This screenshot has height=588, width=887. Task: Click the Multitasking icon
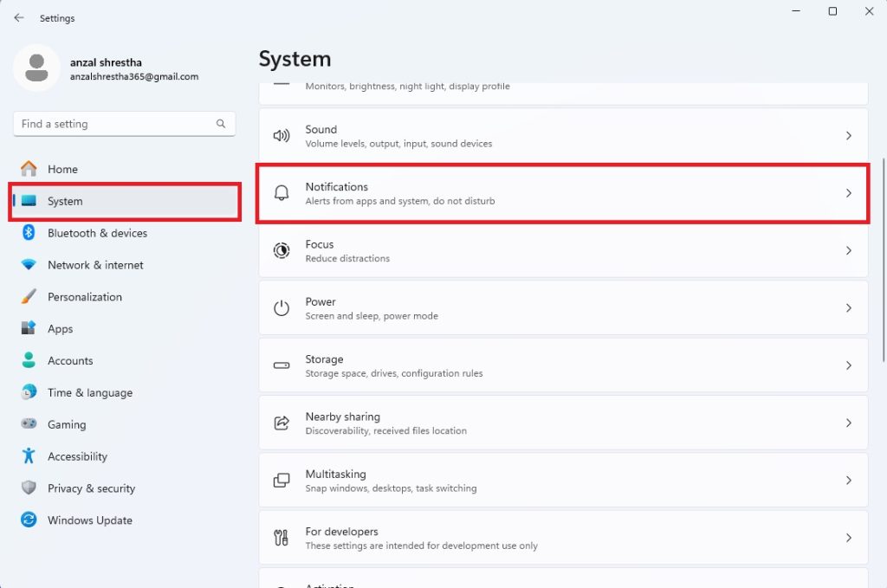coord(281,481)
